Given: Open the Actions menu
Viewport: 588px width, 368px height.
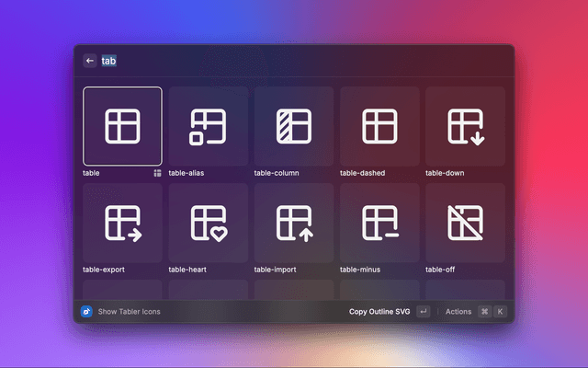Looking at the screenshot, I should point(458,312).
